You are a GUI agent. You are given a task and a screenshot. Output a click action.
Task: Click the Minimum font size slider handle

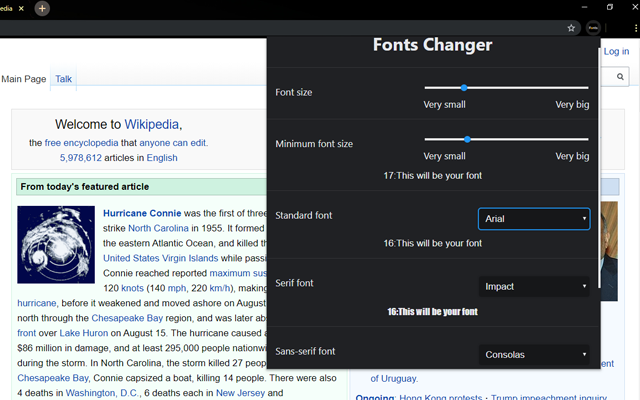[x=467, y=139]
